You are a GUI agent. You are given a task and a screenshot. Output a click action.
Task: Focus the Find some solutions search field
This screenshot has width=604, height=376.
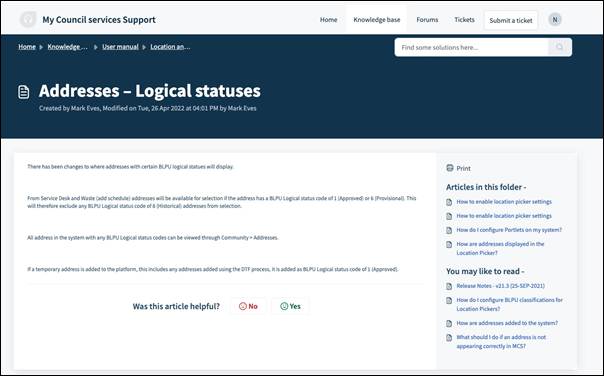[471, 47]
